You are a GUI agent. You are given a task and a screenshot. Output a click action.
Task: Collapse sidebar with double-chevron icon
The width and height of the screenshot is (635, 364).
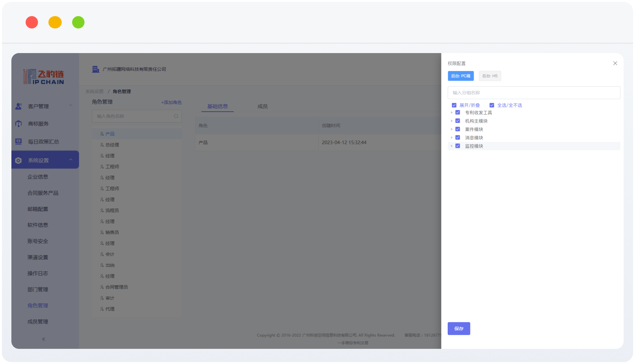pos(44,339)
